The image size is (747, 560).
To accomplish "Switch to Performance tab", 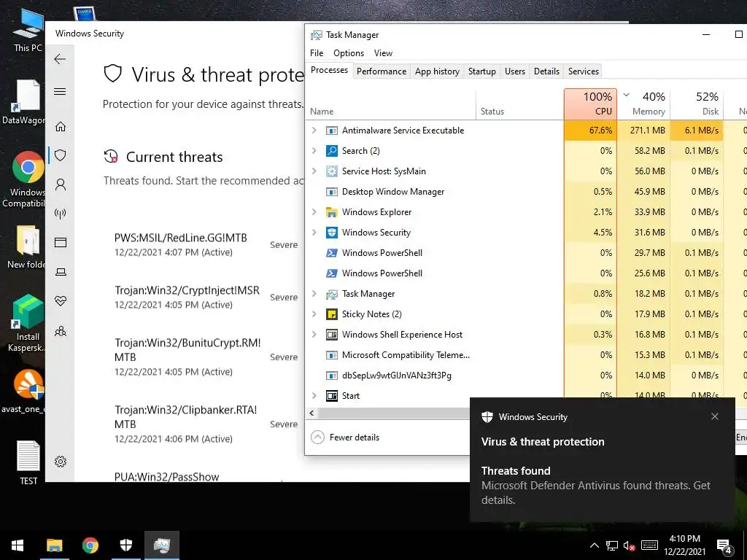I will (x=381, y=71).
